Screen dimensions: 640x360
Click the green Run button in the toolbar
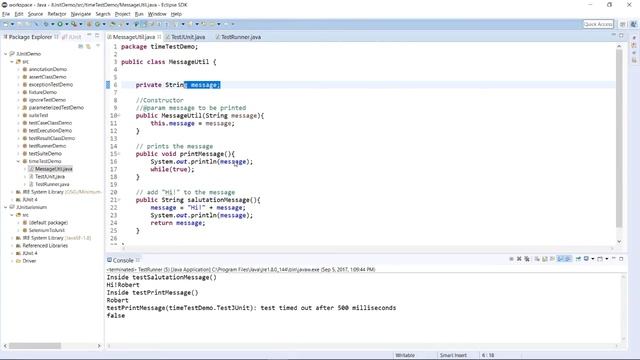(x=60, y=24)
